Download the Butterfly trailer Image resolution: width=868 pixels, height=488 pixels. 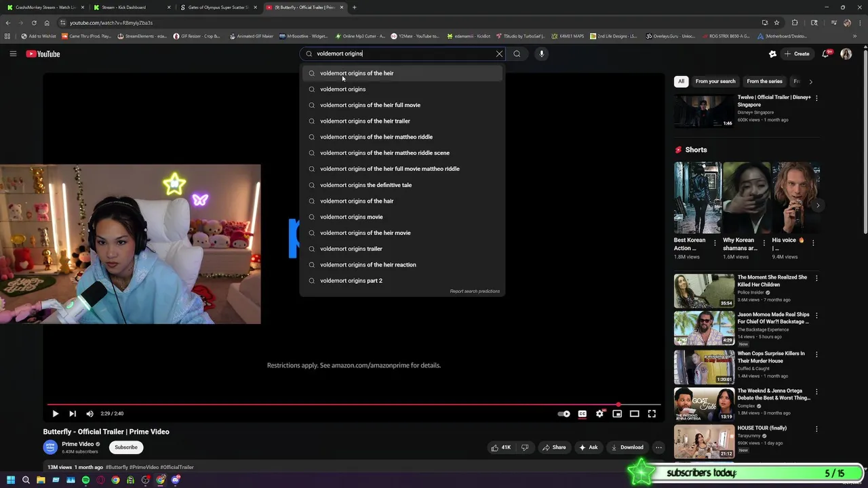(627, 447)
